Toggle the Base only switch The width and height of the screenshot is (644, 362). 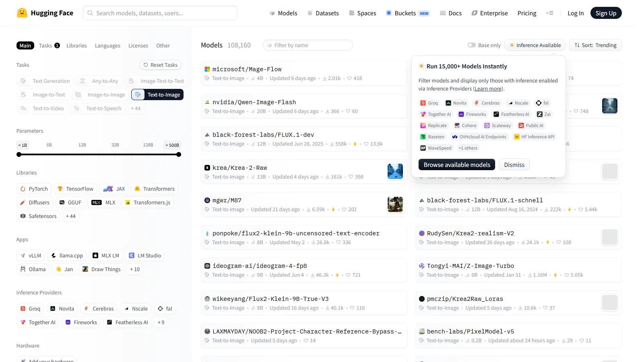click(472, 45)
